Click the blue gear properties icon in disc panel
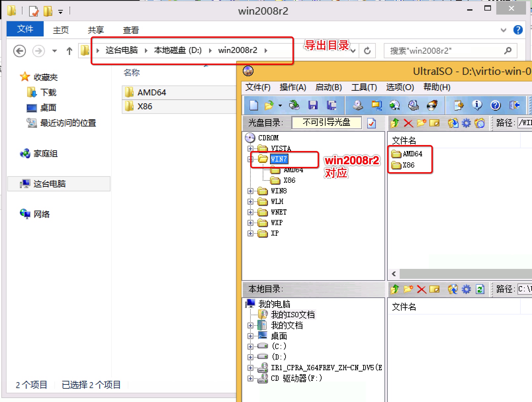Screen dimensions: 532x402 (x=466, y=123)
